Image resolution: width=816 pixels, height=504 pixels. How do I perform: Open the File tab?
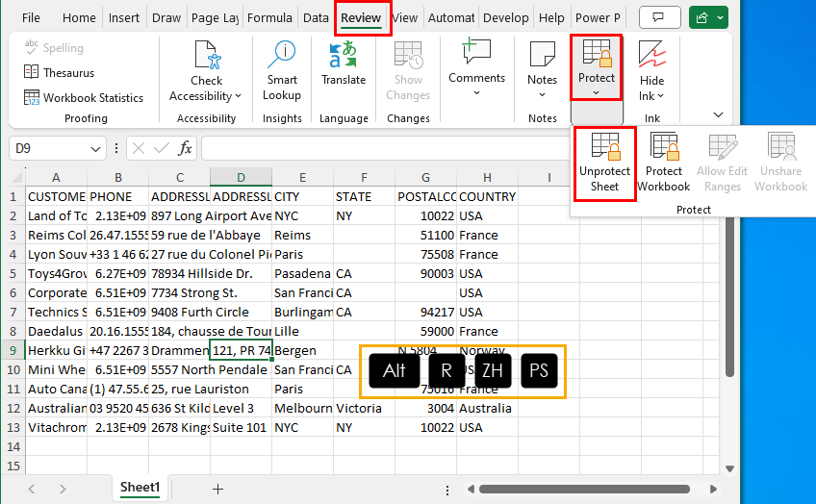click(31, 17)
